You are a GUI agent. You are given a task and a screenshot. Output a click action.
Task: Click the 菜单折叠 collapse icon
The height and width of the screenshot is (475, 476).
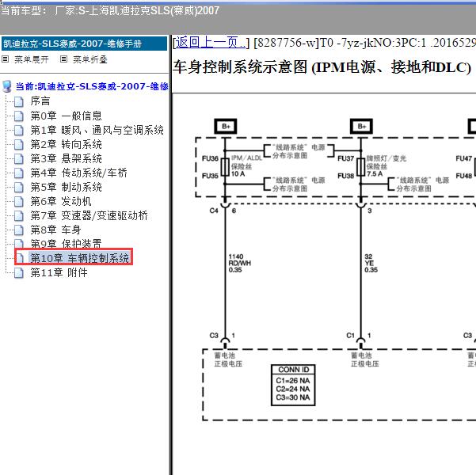(x=63, y=59)
